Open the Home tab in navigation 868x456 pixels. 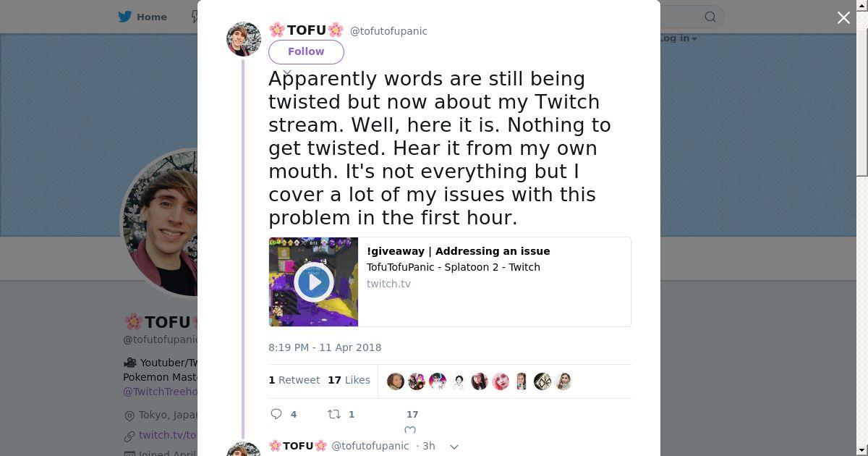click(x=151, y=17)
